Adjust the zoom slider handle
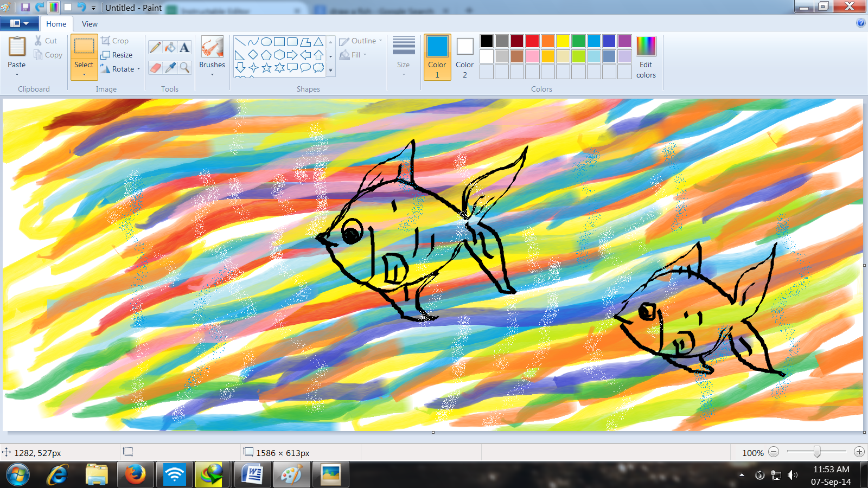868x488 pixels. point(817,452)
